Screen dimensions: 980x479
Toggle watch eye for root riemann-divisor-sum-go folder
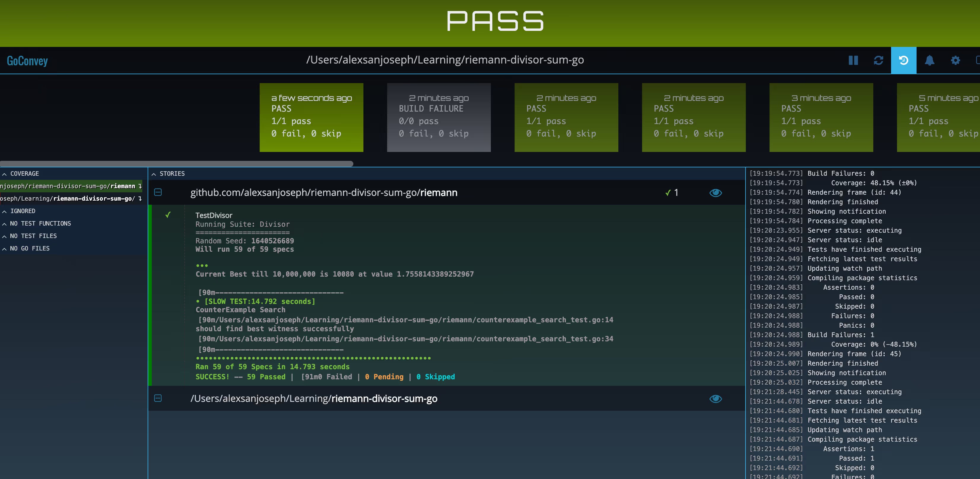point(715,399)
